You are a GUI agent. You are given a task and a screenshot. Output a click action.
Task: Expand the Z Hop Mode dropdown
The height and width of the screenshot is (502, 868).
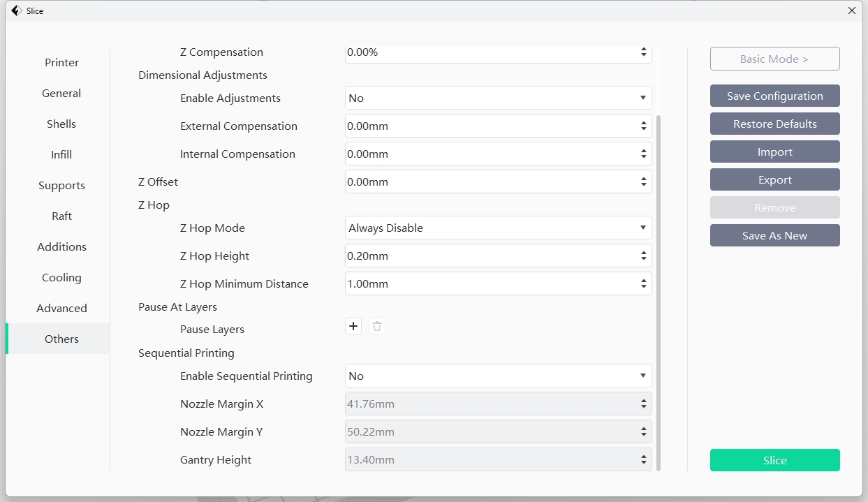[x=498, y=228]
